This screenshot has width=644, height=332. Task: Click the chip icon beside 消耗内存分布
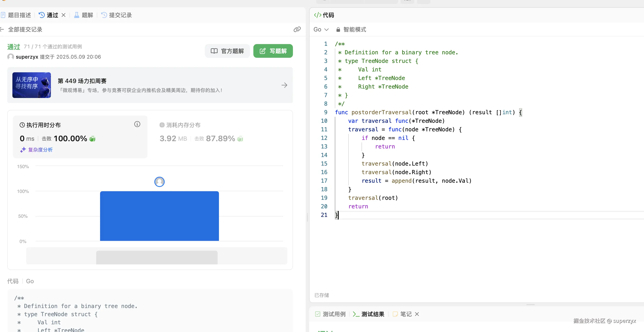(162, 125)
